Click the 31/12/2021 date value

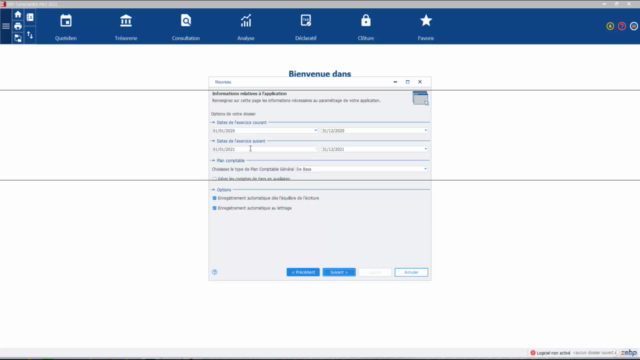pyautogui.click(x=333, y=149)
